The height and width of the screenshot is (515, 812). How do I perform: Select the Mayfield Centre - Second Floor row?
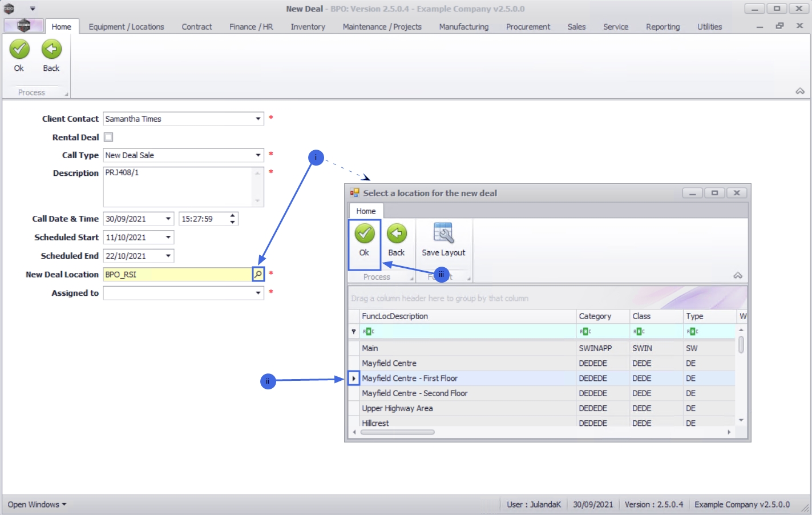pos(542,393)
